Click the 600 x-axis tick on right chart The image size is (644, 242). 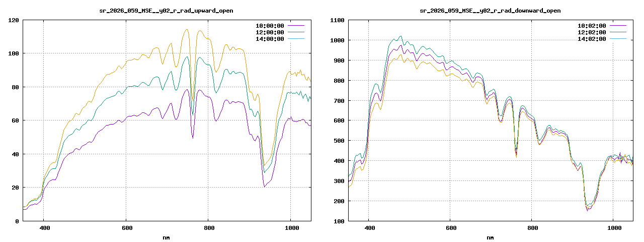tap(451, 228)
